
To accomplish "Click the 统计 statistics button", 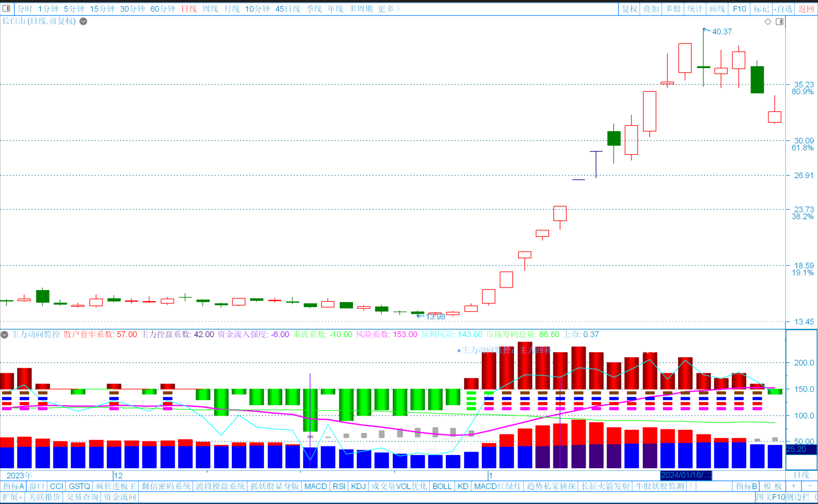I will (695, 9).
